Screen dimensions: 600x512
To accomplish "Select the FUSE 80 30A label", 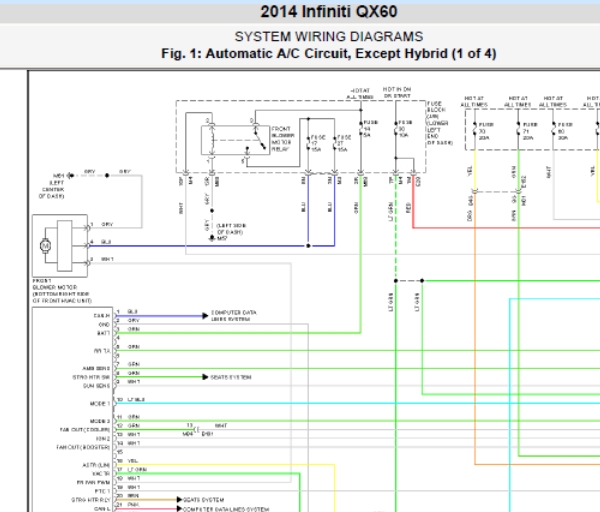I will point(565,131).
